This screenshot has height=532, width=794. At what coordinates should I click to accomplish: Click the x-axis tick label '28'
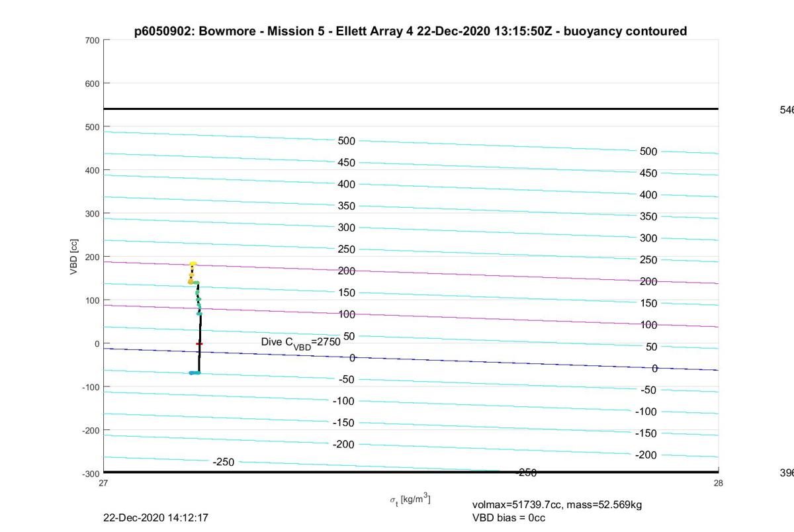(x=719, y=483)
